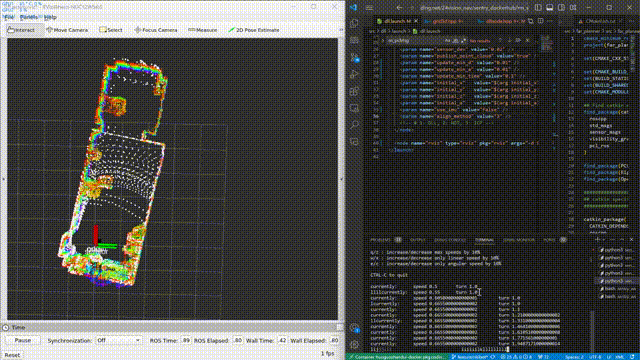The width and height of the screenshot is (640, 360).
Task: Open the Accounts icon in activity bar
Action: tap(354, 328)
